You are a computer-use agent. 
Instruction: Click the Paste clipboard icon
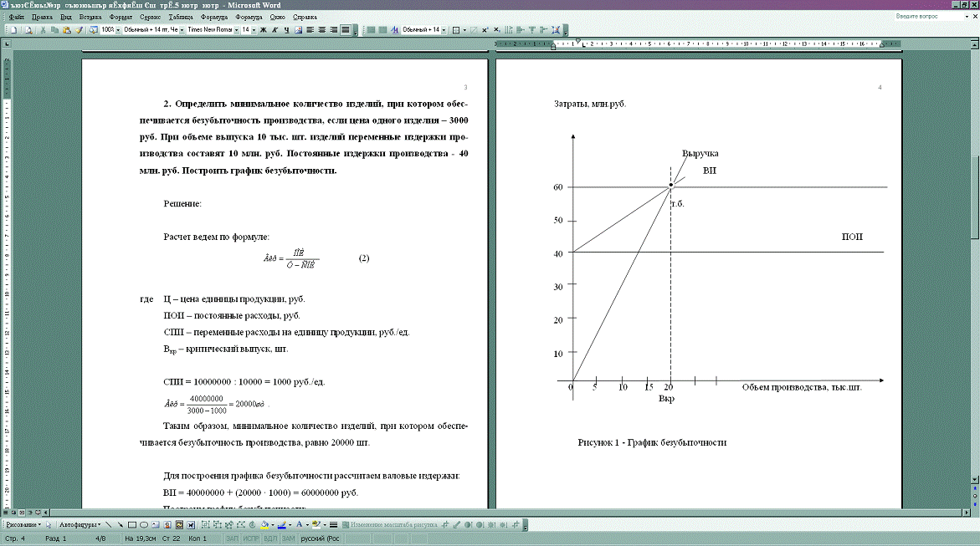coord(67,30)
